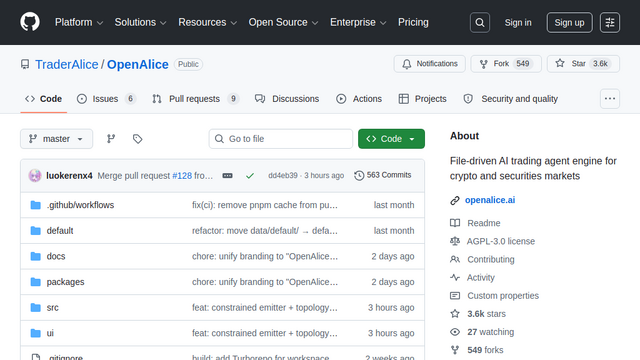
Task: Expand the Platform menu
Action: (x=79, y=22)
